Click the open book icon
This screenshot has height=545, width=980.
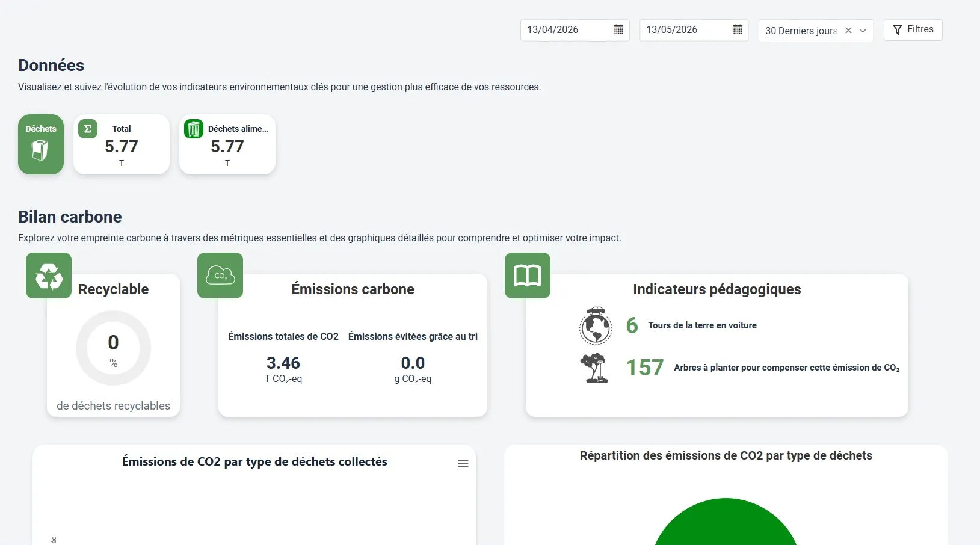(x=528, y=276)
